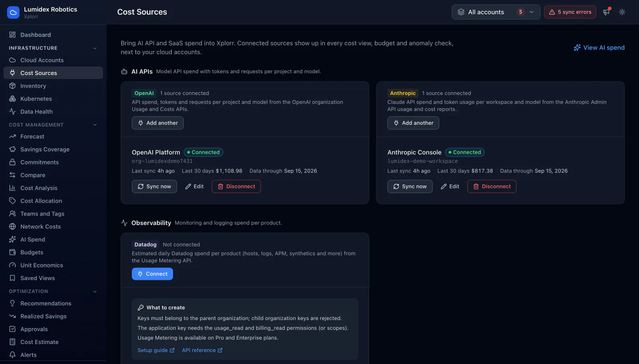Click the Teams and Tags people icon
639x364 pixels.
tap(12, 214)
